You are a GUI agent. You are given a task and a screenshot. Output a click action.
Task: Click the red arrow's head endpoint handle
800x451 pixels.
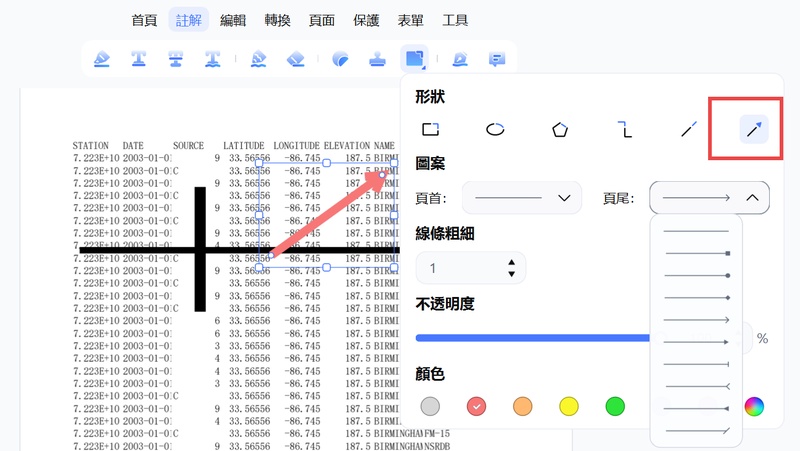click(x=382, y=175)
